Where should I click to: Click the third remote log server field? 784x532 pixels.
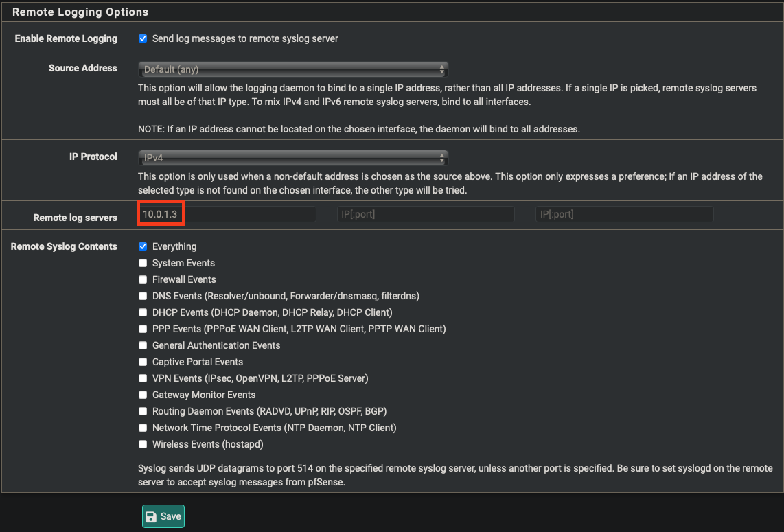[624, 214]
